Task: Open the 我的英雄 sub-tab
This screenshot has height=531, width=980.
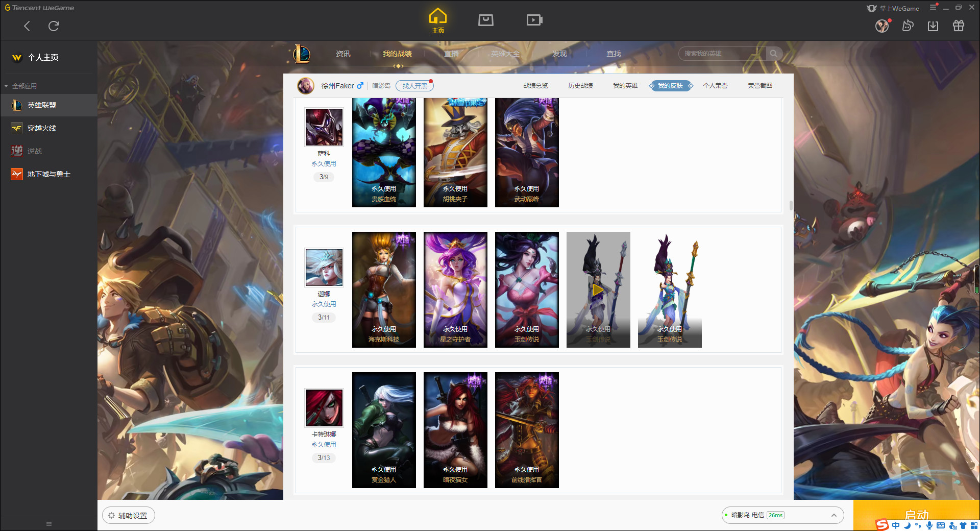Action: click(x=625, y=86)
